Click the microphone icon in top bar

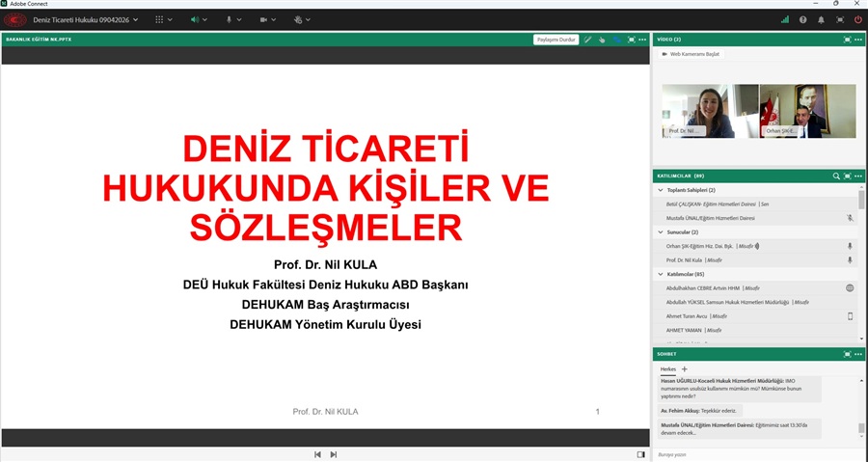click(230, 19)
